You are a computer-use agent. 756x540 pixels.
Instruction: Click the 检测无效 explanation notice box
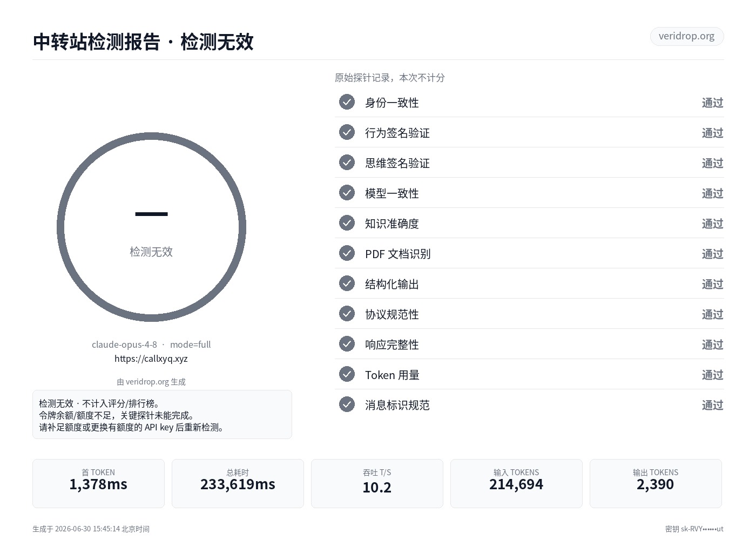click(x=162, y=415)
